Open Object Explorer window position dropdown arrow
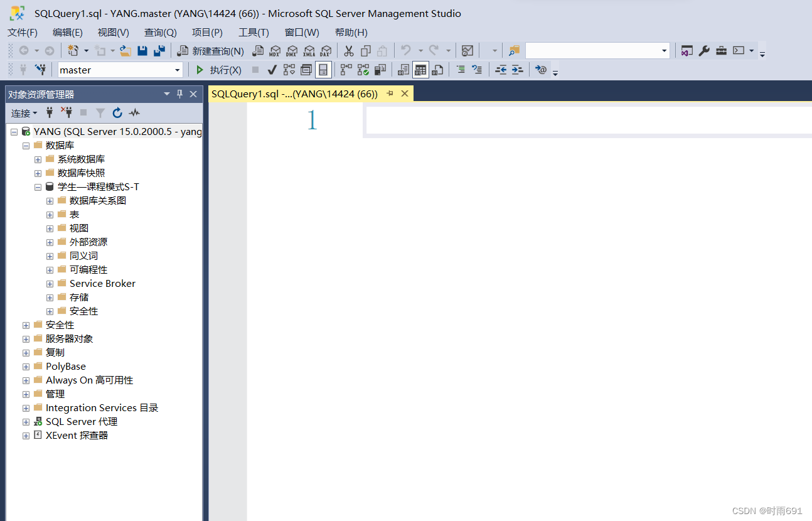Image resolution: width=812 pixels, height=521 pixels. coord(167,94)
